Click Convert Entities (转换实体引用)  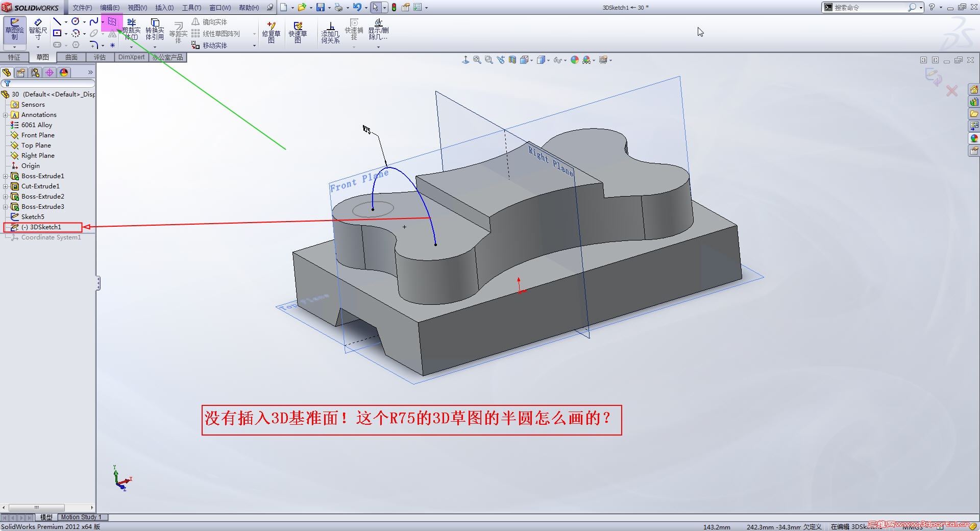coord(155,29)
